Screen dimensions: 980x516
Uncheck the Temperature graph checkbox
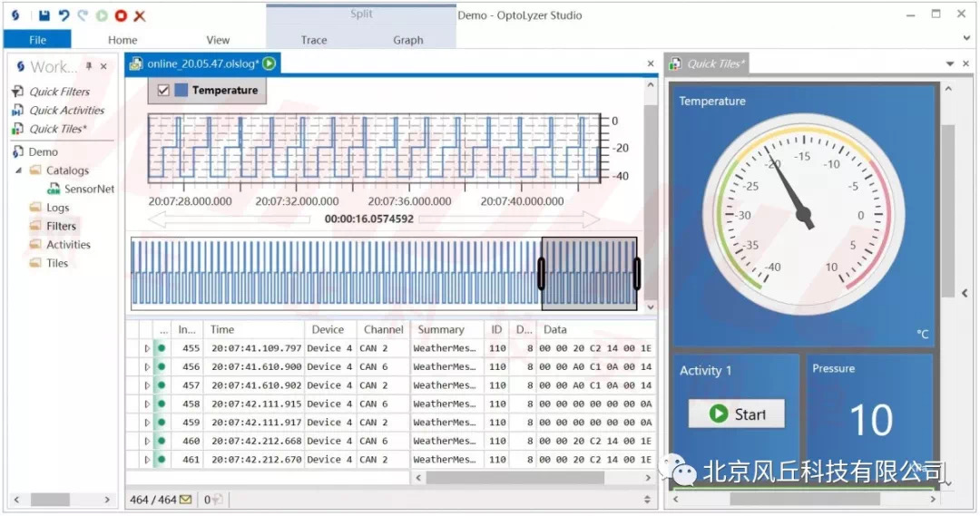(x=163, y=91)
